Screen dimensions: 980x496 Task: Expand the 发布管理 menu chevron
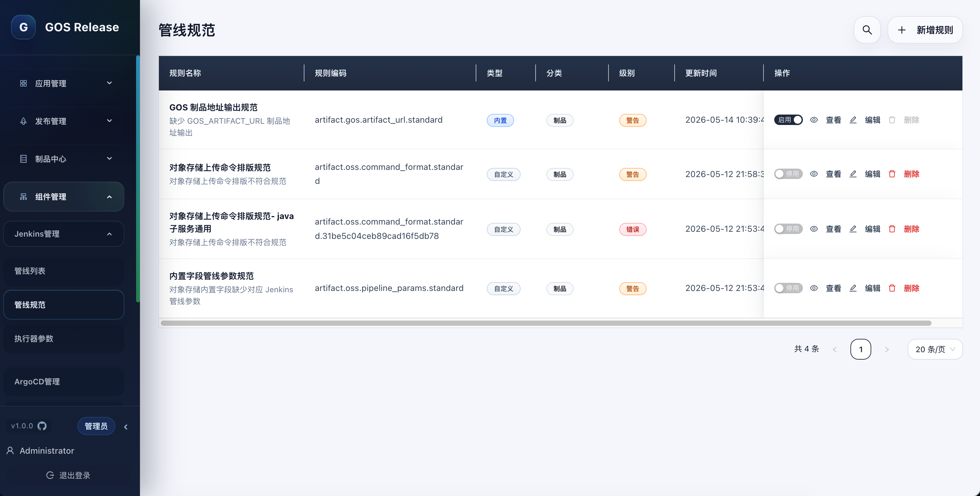click(x=110, y=120)
